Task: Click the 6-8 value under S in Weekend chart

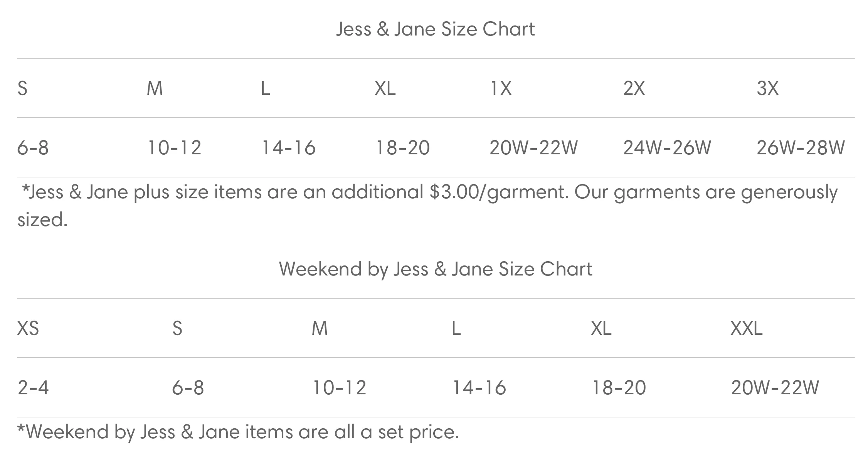Action: click(x=188, y=388)
